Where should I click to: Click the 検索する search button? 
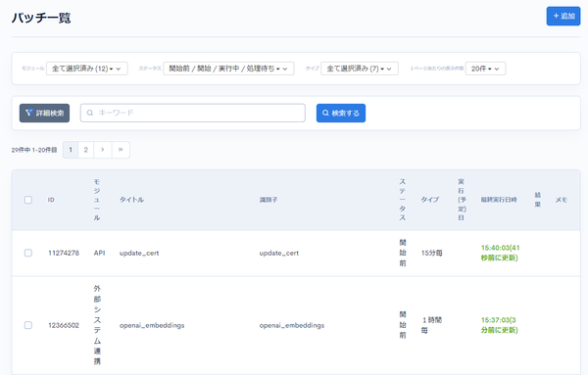pos(341,114)
